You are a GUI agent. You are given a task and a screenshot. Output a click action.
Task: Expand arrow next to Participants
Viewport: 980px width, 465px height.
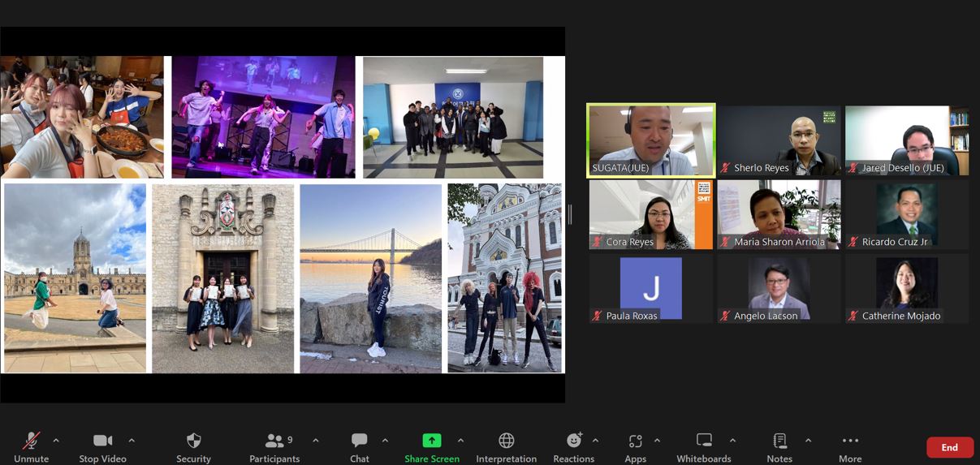(x=316, y=441)
